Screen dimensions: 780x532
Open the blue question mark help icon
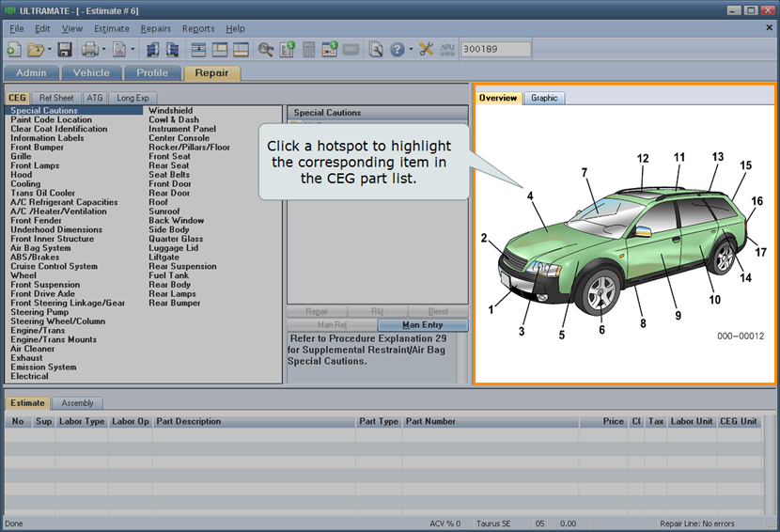point(398,49)
